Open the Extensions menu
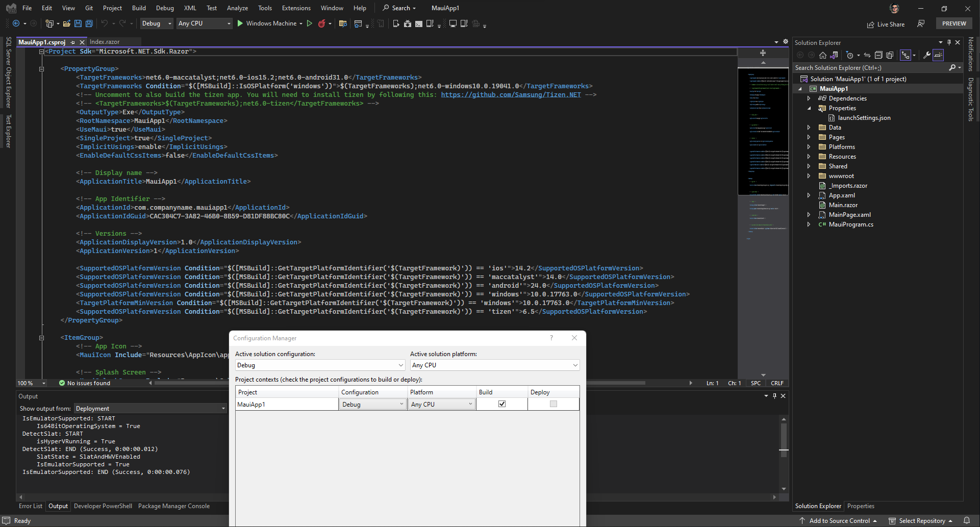The width and height of the screenshot is (980, 527). tap(296, 8)
